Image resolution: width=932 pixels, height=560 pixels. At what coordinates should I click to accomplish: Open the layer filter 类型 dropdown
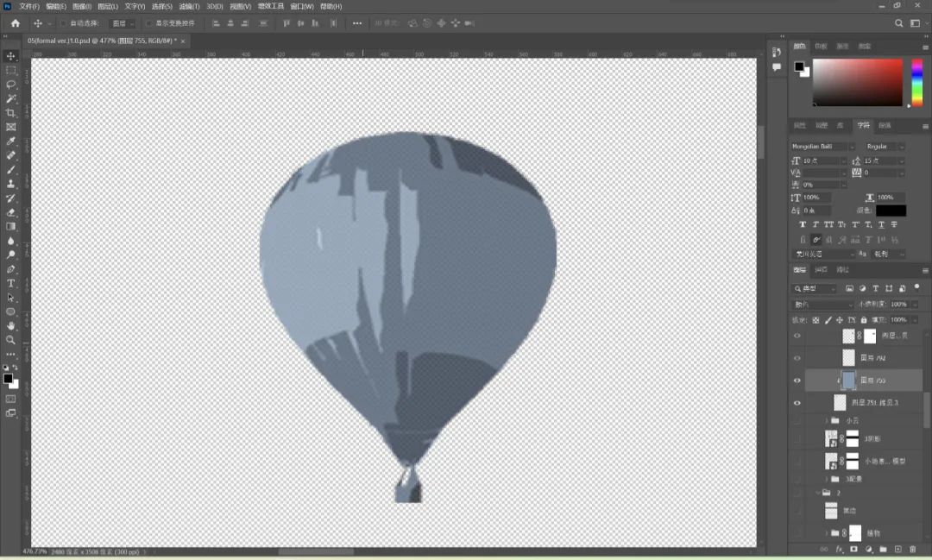(x=815, y=289)
